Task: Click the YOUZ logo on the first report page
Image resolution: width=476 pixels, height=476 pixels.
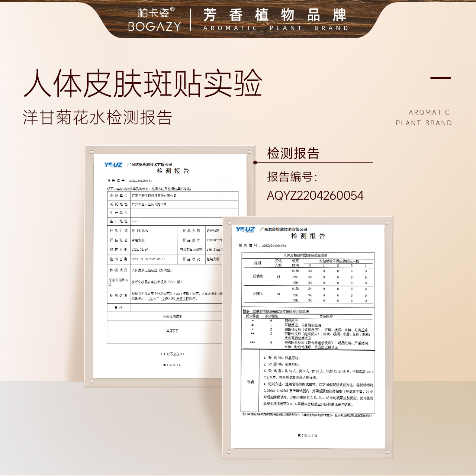Action: (x=113, y=165)
